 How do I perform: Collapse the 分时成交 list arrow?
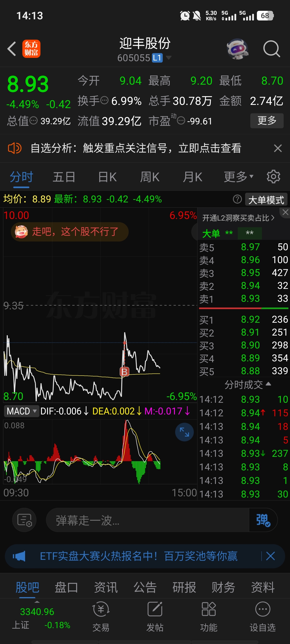pos(268,384)
